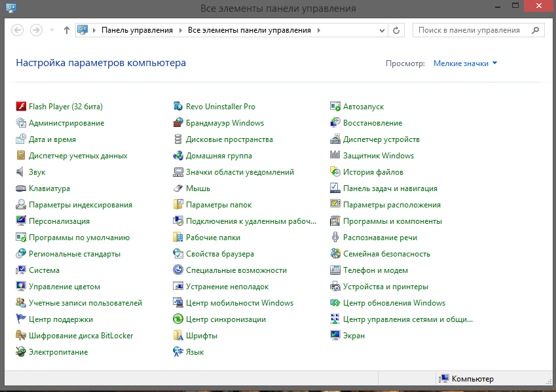The height and width of the screenshot is (392, 556).
Task: Open the Диспетчер устройств link
Action: (381, 139)
